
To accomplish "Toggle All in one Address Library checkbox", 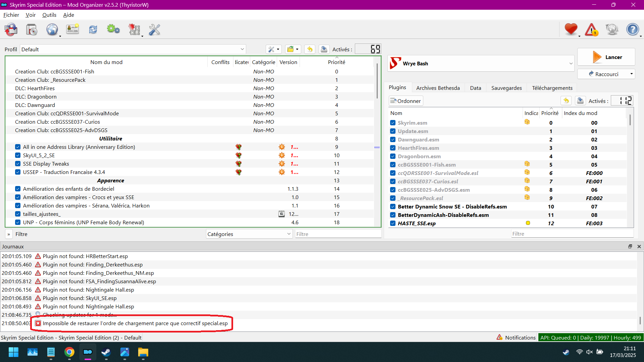I will 18,147.
